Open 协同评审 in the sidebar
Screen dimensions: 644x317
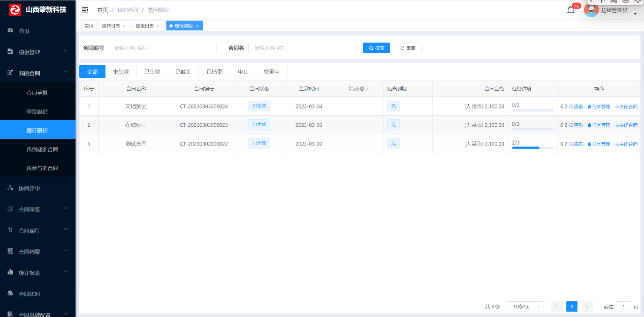(x=29, y=189)
